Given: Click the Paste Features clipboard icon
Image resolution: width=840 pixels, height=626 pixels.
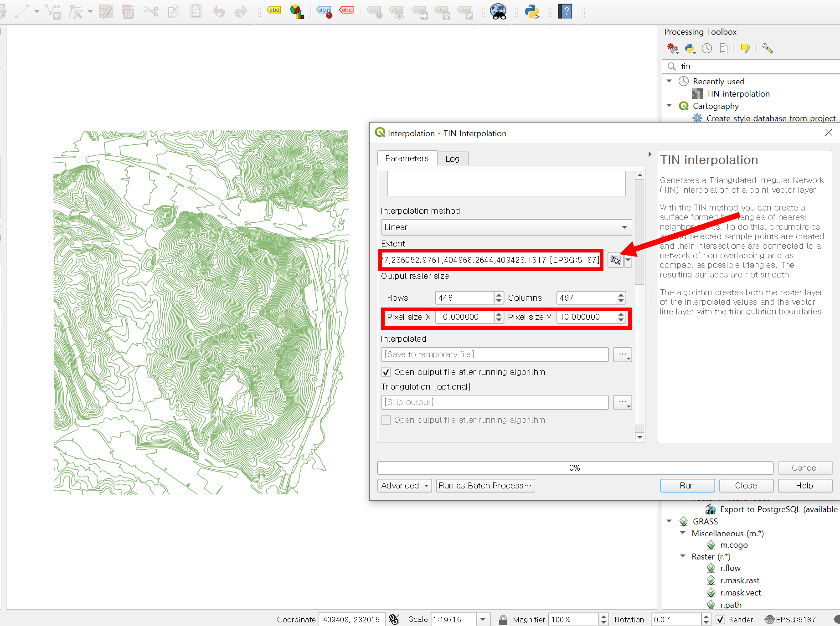Looking at the screenshot, I should click(196, 11).
